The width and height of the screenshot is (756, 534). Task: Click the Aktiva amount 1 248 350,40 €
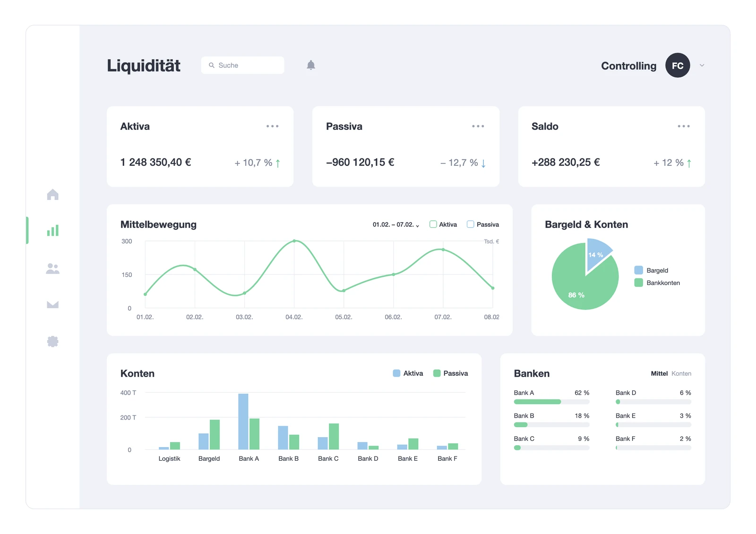pyautogui.click(x=155, y=163)
